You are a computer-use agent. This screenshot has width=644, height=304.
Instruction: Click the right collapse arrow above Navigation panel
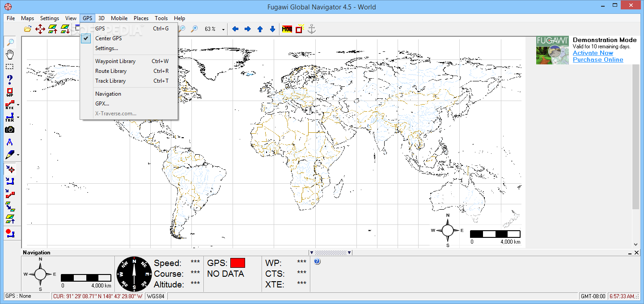click(349, 253)
